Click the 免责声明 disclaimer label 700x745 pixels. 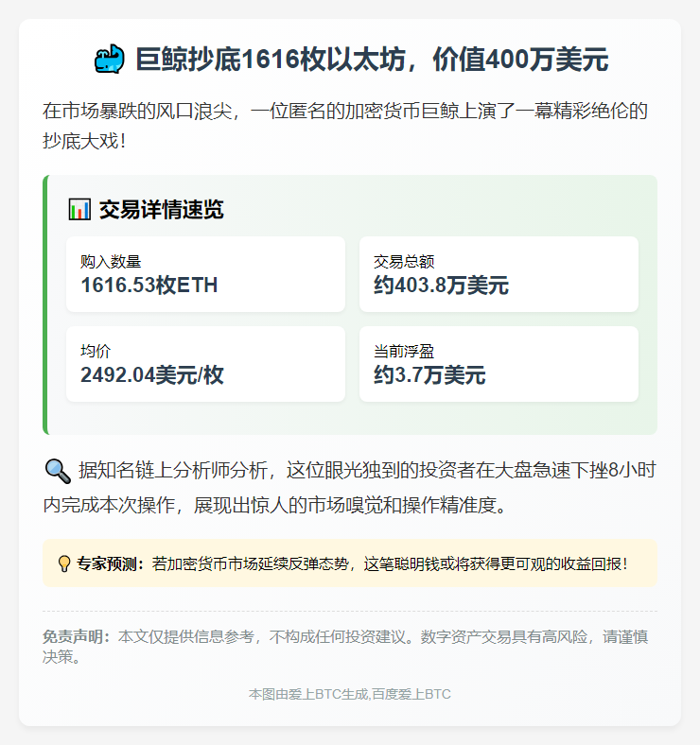coord(79,637)
